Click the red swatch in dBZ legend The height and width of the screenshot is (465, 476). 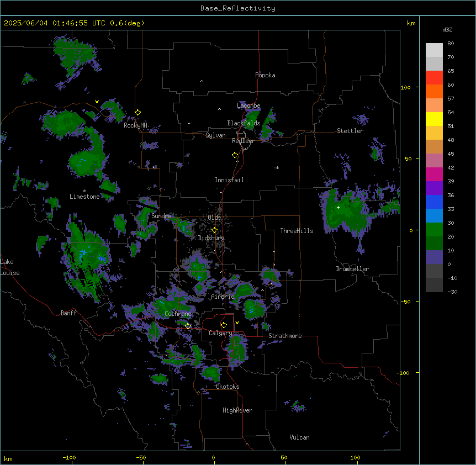[434, 78]
